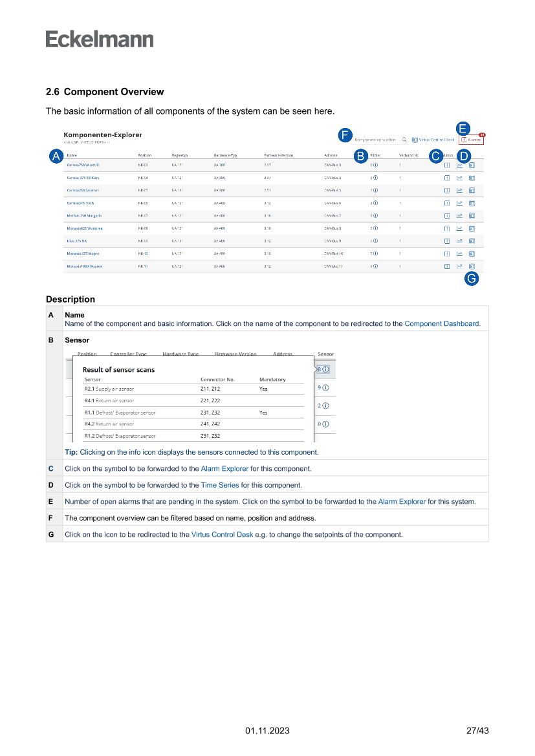Image resolution: width=535 pixels, height=756 pixels.
Task: Click sensor info icon for Carissa 375 SB-Käse
Action: coord(375,178)
